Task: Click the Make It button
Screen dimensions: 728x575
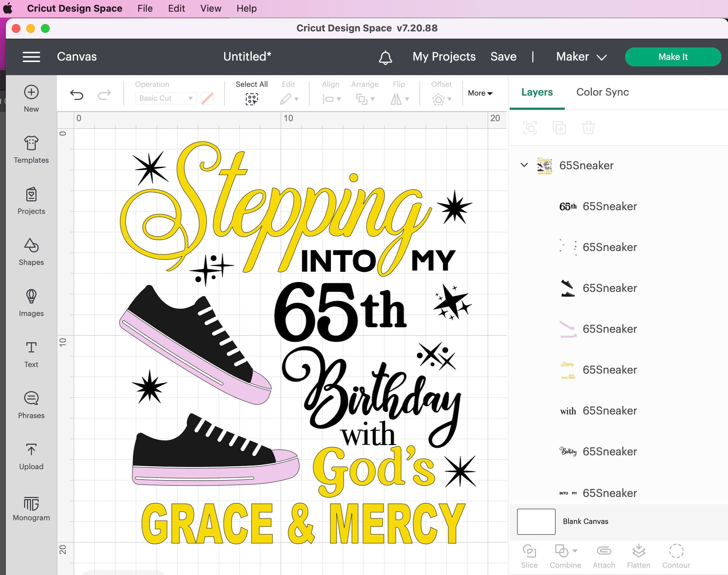Action: click(673, 57)
